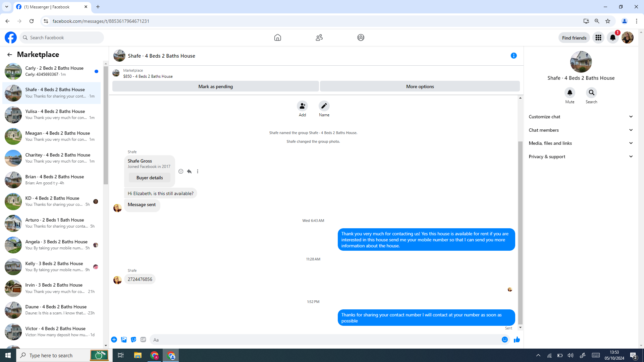Click the GIF picker icon

click(143, 340)
